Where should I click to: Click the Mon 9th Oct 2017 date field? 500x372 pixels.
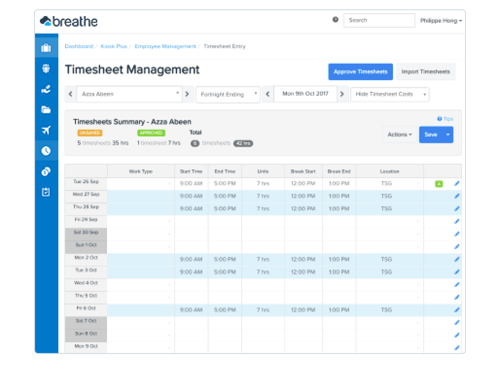tap(305, 94)
